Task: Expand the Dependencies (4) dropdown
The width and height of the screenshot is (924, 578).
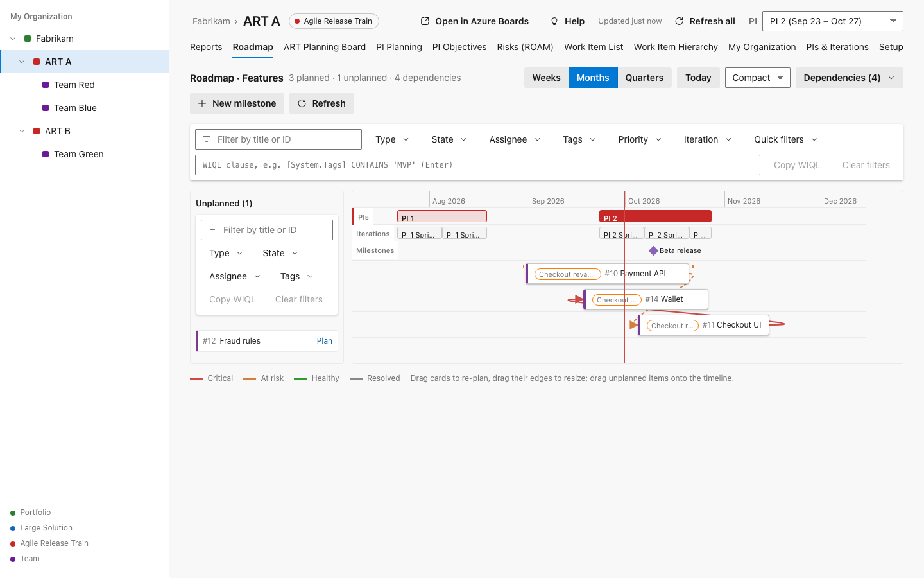Action: coord(849,78)
